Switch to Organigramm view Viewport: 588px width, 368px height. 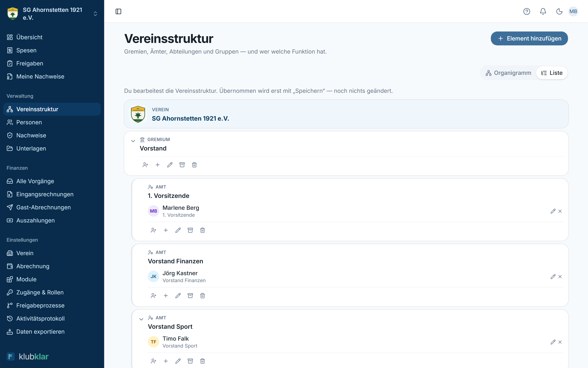coord(508,73)
